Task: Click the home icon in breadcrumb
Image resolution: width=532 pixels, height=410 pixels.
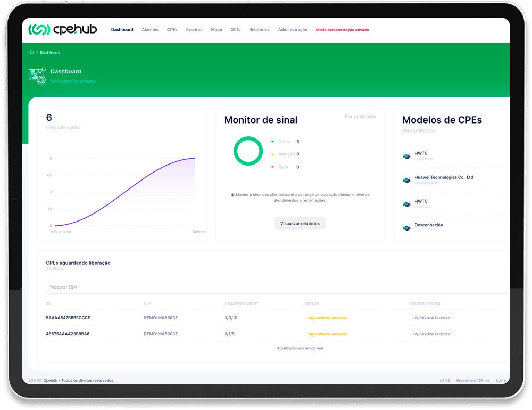Action: (31, 52)
